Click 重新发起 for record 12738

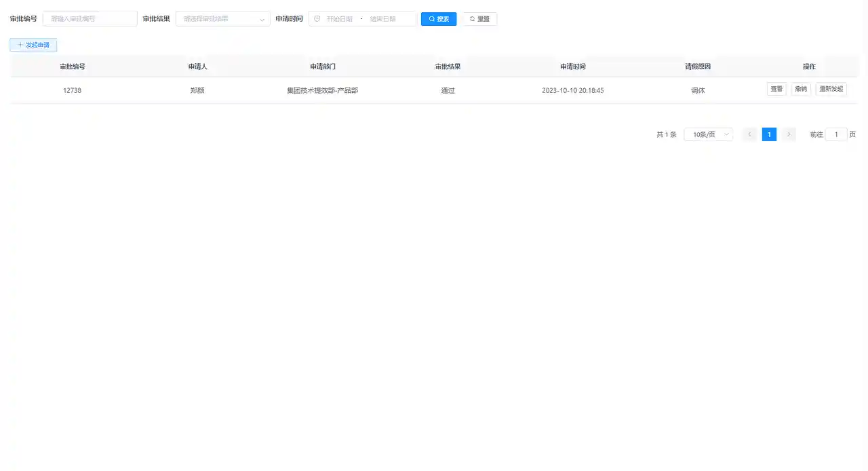pos(831,89)
